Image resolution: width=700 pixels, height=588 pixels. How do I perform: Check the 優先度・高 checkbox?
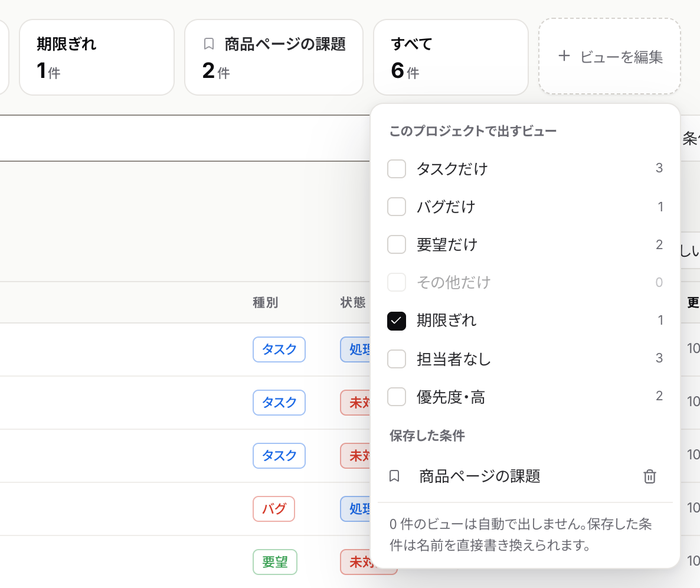[x=397, y=397]
